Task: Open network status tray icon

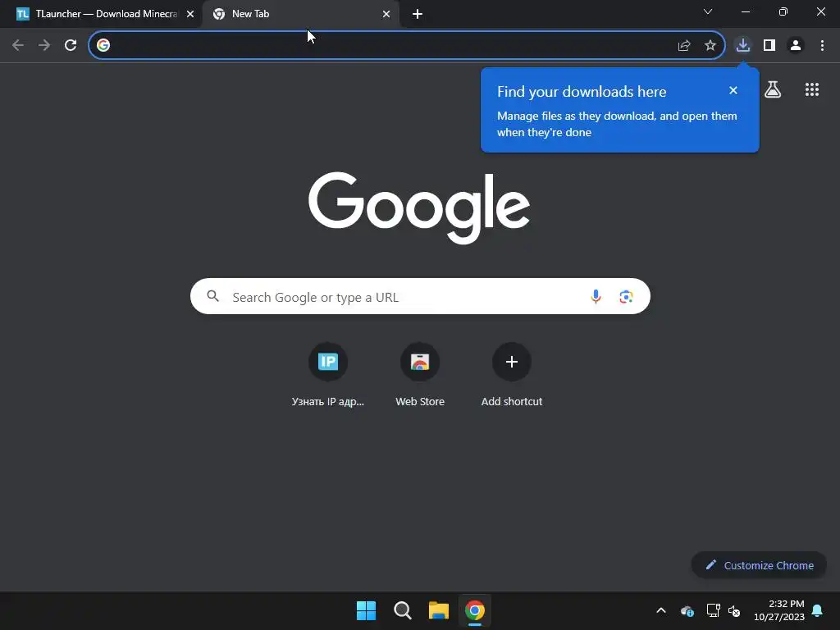Action: pyautogui.click(x=713, y=610)
